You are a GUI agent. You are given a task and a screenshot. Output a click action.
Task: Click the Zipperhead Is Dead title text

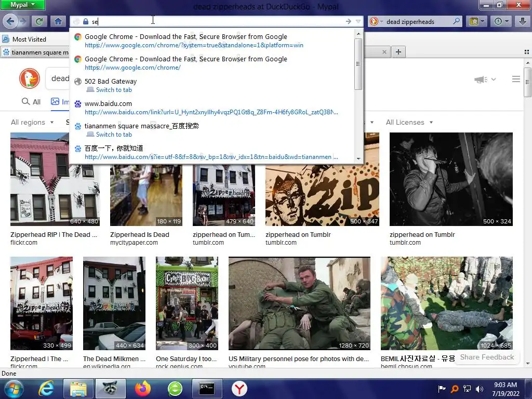pyautogui.click(x=139, y=234)
